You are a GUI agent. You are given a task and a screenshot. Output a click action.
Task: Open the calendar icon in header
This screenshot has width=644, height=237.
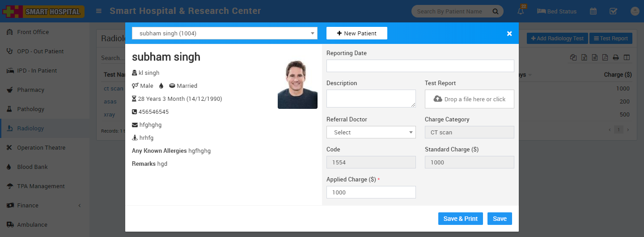593,11
